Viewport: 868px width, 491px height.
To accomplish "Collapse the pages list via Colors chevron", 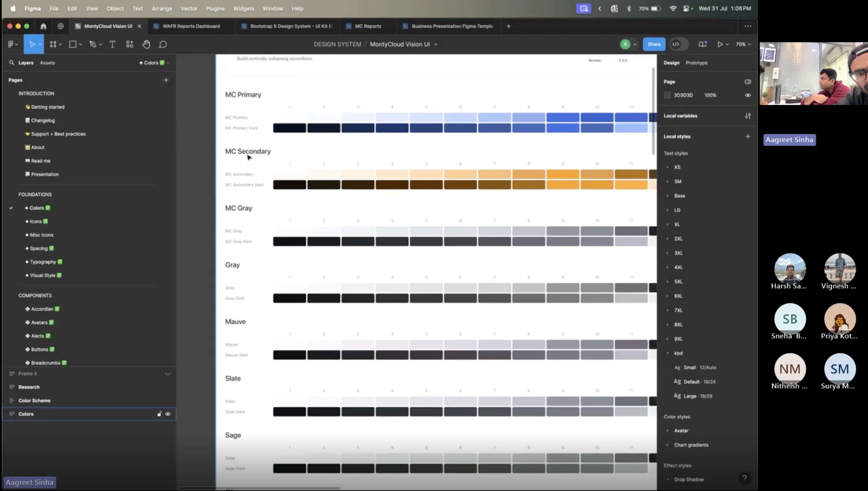I will pos(168,63).
